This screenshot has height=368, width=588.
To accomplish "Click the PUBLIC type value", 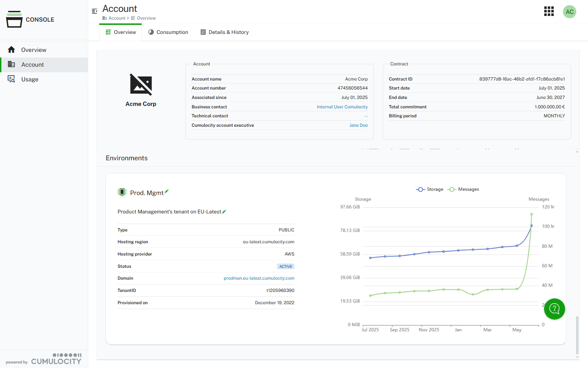I will coord(286,230).
